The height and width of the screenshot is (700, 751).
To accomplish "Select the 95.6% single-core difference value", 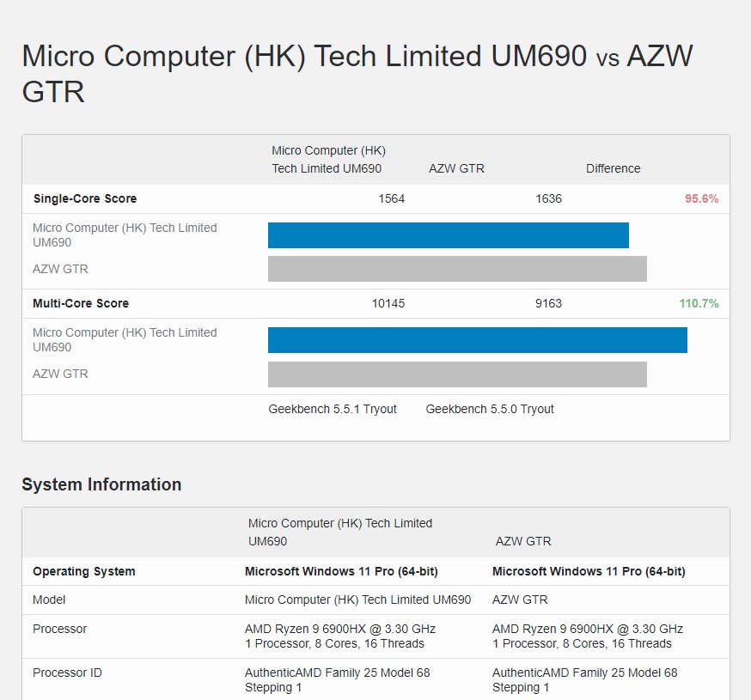I will [x=701, y=198].
